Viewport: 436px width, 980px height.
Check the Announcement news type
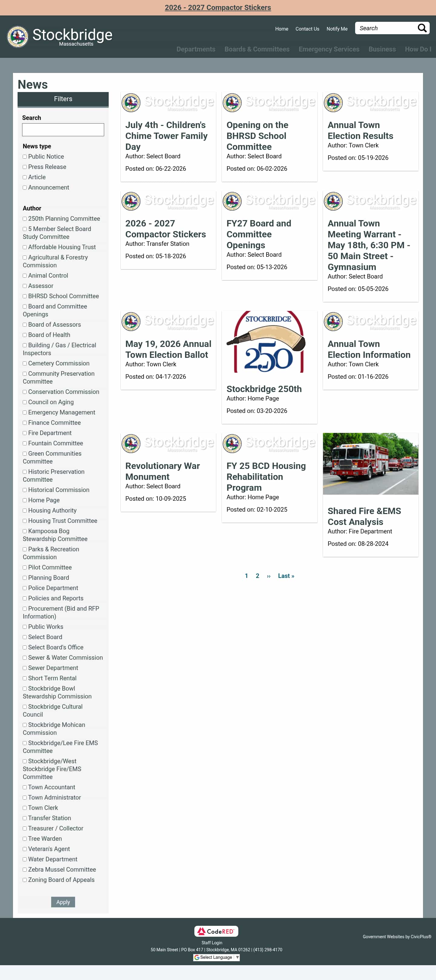pyautogui.click(x=25, y=188)
